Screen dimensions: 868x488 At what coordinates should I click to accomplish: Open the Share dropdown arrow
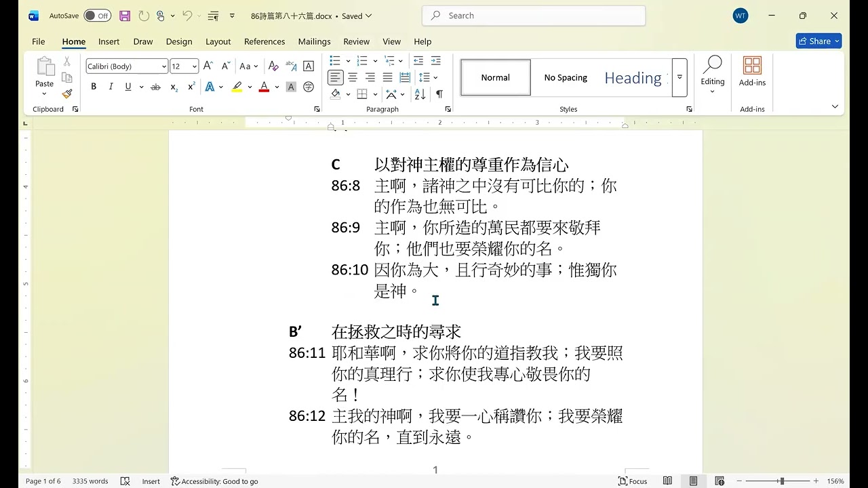pos(837,41)
